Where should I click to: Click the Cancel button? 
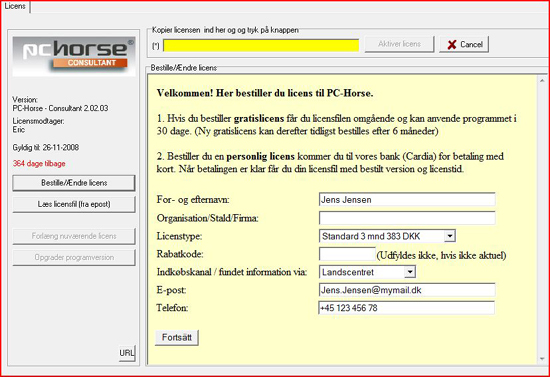(x=464, y=45)
